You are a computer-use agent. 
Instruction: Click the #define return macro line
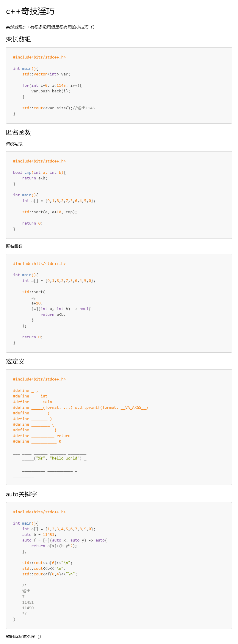(x=42, y=436)
